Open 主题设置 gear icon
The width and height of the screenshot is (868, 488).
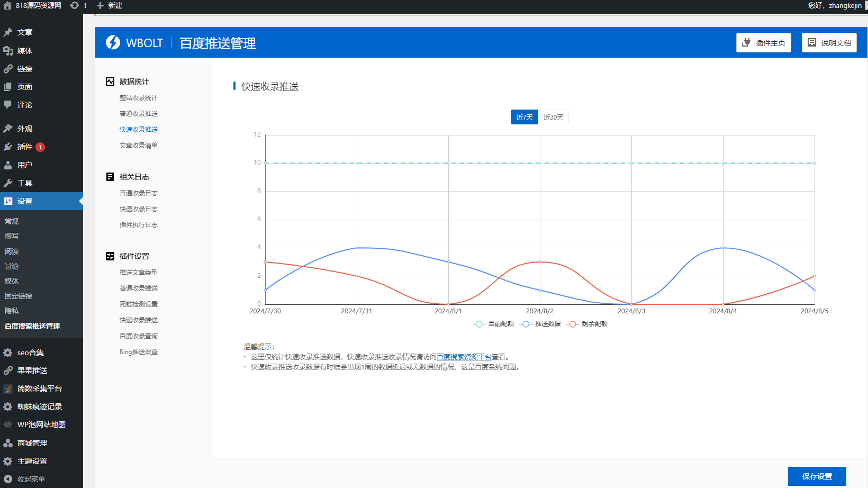[x=8, y=461]
